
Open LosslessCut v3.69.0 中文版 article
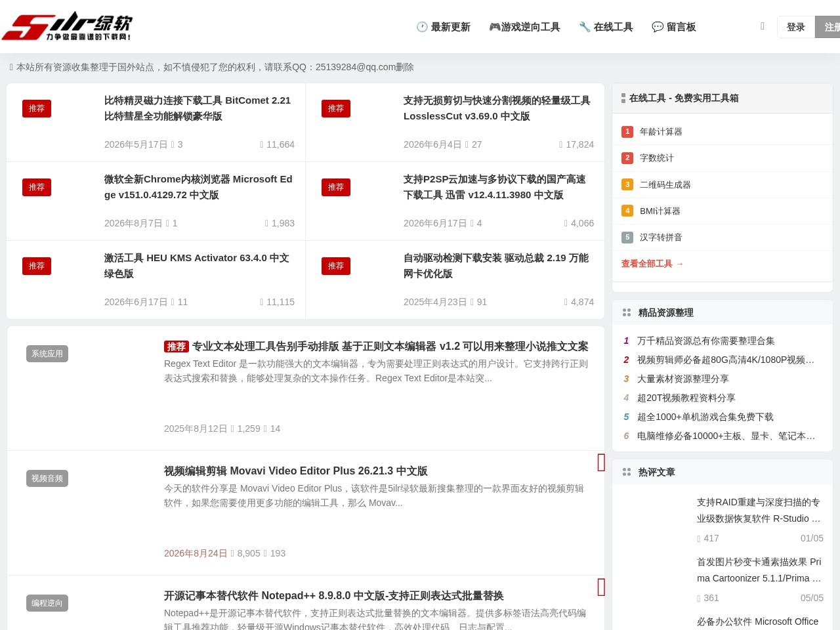(x=498, y=108)
